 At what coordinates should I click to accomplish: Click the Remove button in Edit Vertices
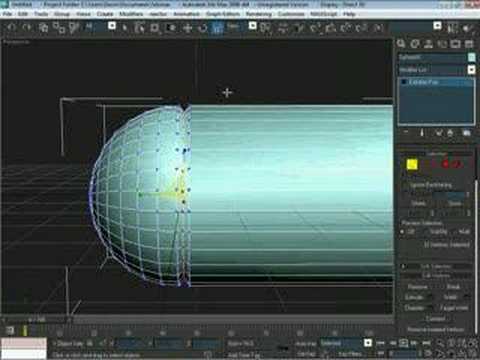[x=417, y=287]
